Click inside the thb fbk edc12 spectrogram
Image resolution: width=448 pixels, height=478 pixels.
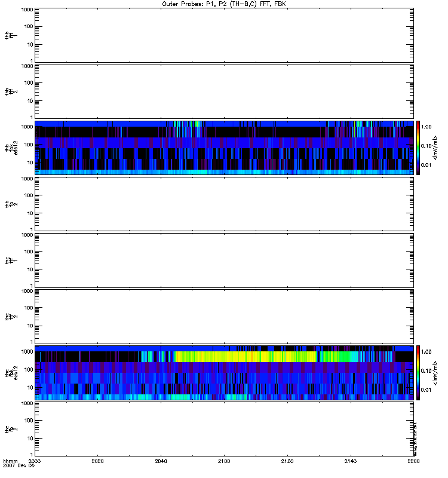point(224,148)
